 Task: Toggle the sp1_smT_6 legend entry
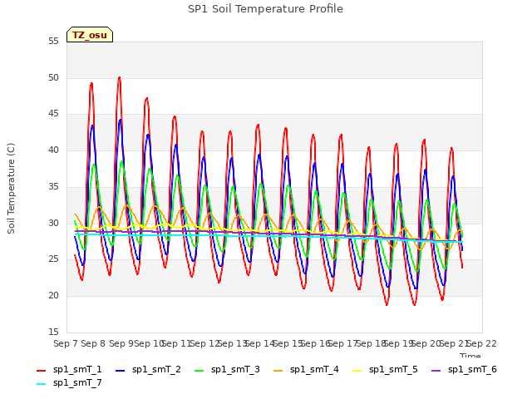464,369
